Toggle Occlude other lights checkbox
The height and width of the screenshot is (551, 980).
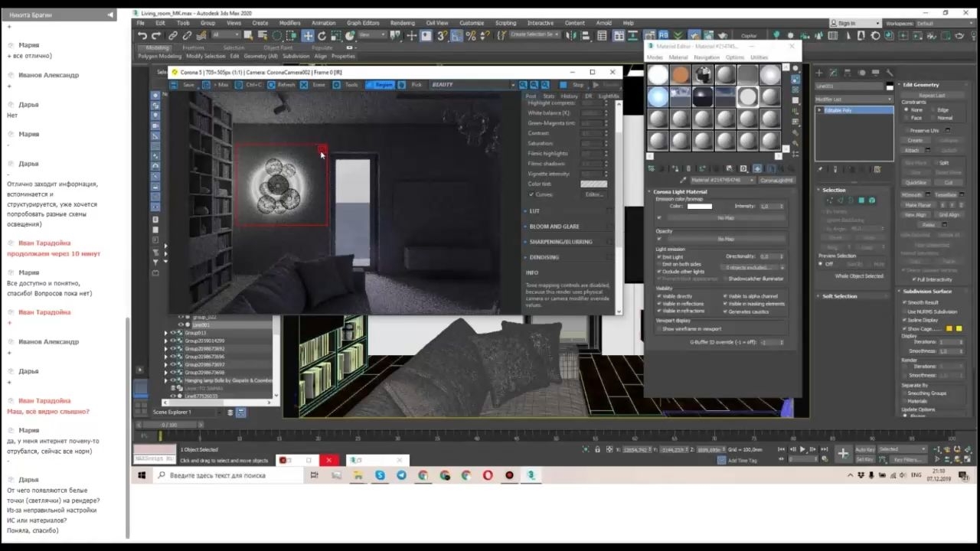tap(659, 272)
